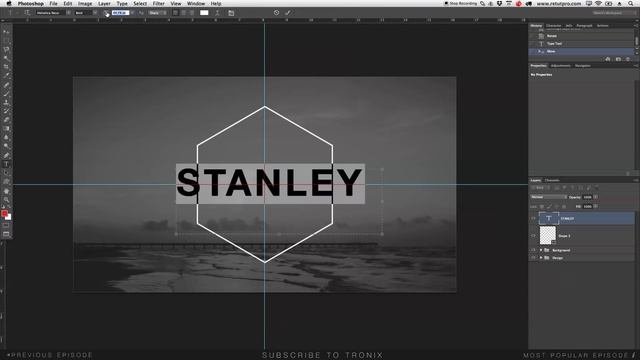Open the Character and Paragraph panels toggle
The image size is (640, 360).
[231, 13]
